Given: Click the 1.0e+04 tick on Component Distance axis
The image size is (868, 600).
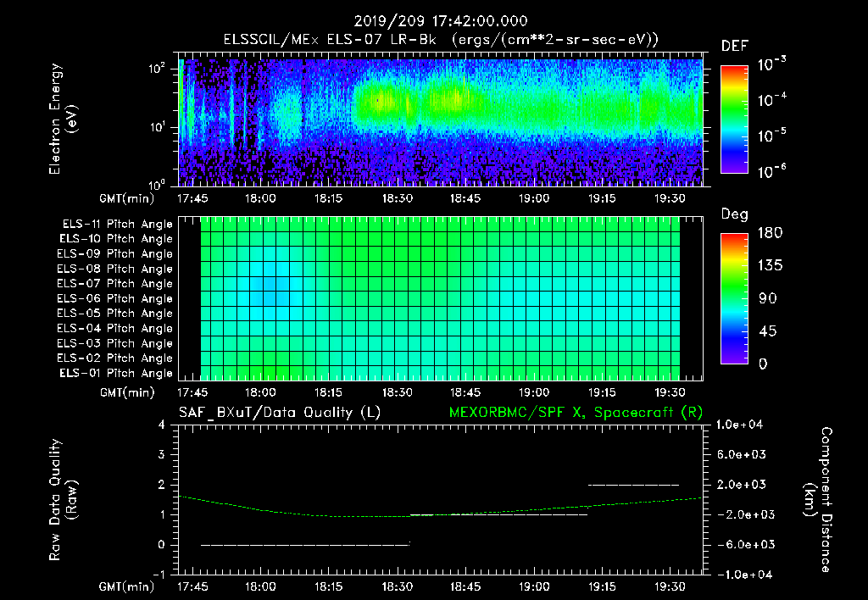Looking at the screenshot, I should pos(739,425).
